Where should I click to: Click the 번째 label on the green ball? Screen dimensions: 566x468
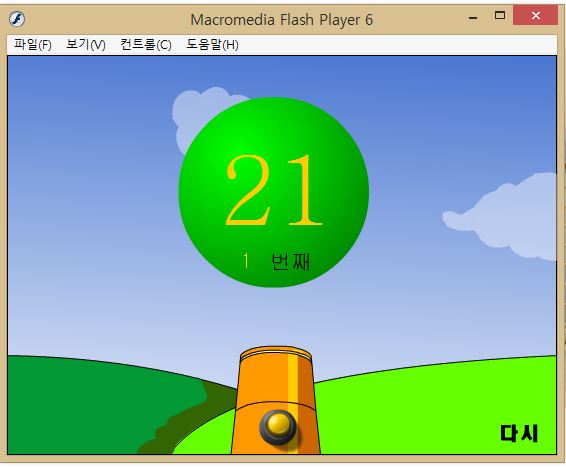tap(291, 262)
